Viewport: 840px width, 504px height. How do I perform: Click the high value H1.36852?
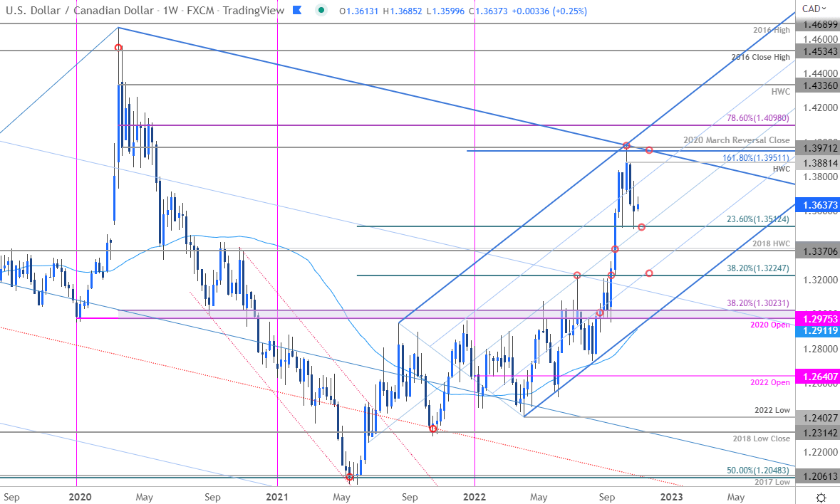pyautogui.click(x=403, y=11)
